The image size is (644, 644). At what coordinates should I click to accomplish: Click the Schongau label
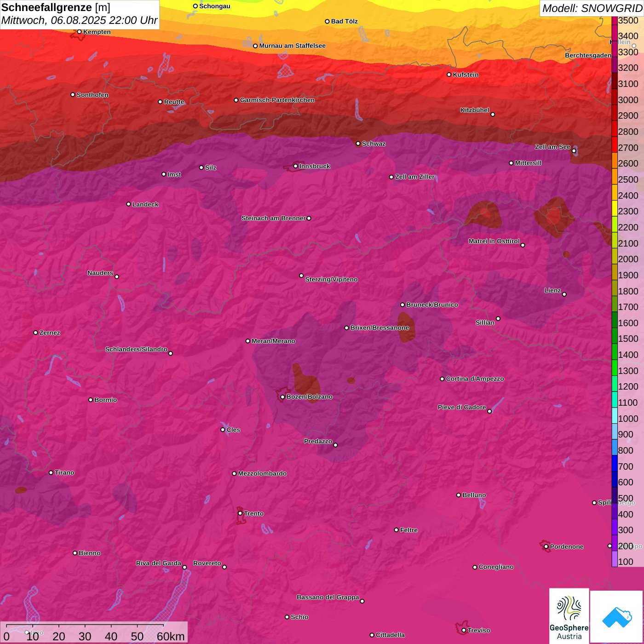coord(215,6)
